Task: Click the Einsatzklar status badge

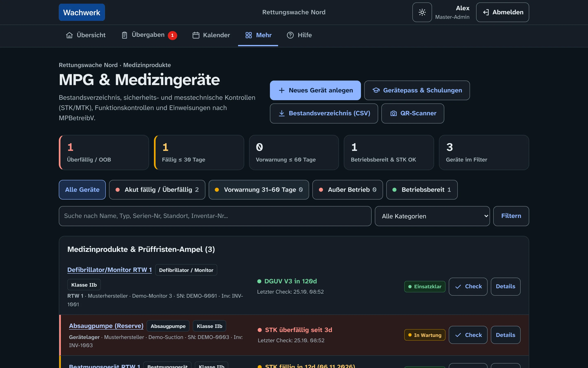Action: pos(425,286)
